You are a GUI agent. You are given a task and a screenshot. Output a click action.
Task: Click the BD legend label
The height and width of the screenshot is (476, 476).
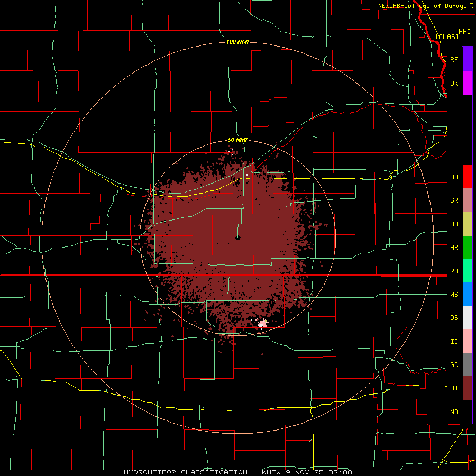[454, 224]
